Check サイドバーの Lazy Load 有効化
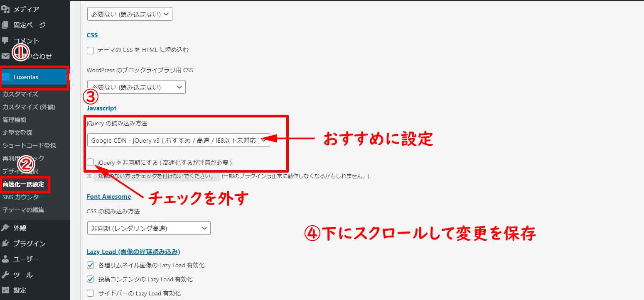Screen dimensions: 644x300 coord(91,293)
